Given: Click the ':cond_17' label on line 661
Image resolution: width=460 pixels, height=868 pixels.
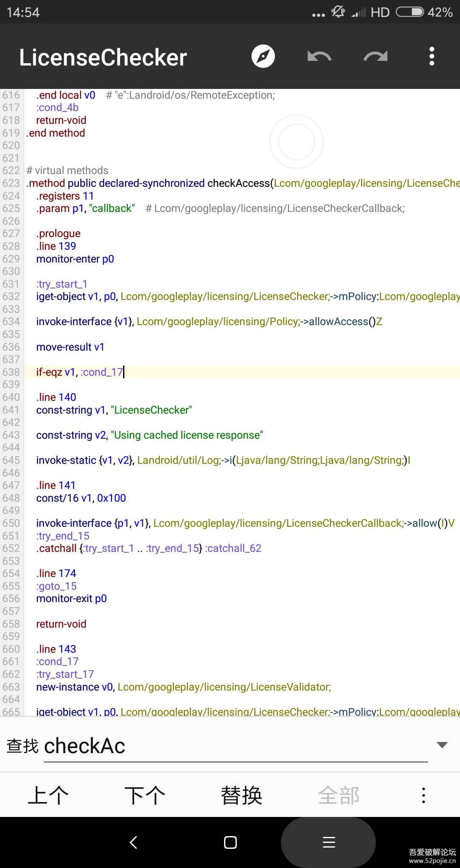Looking at the screenshot, I should 57,661.
